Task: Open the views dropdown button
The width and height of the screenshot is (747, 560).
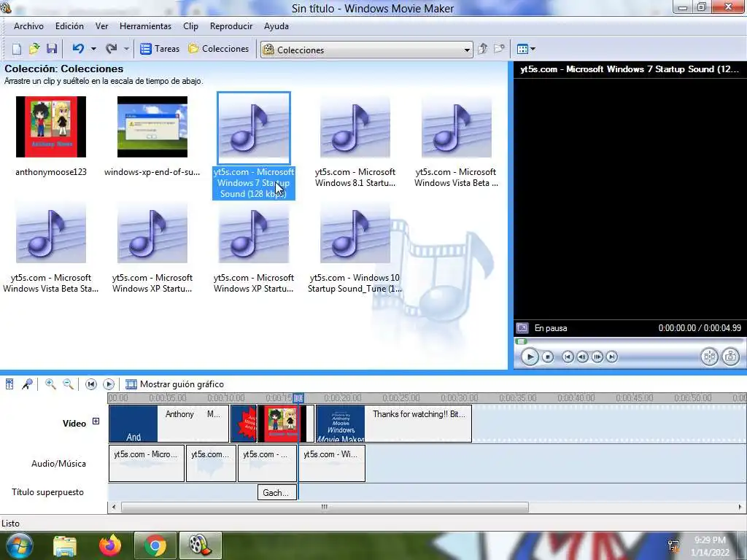Action: [x=526, y=49]
